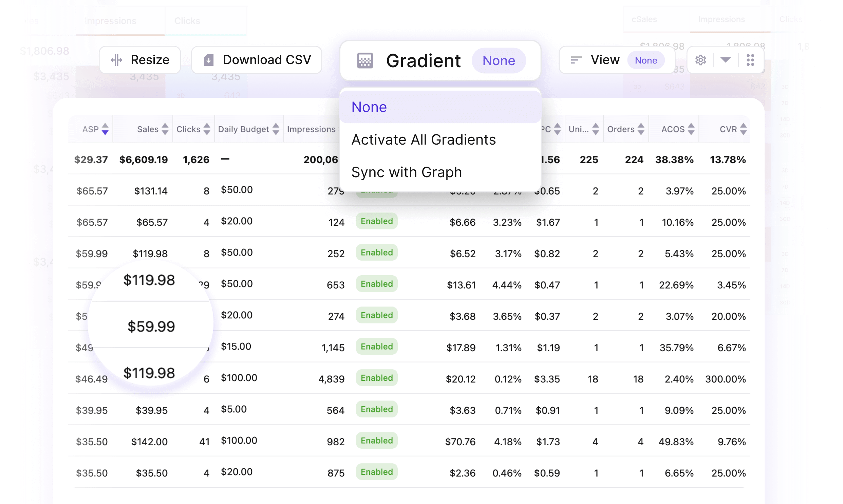This screenshot has width=843, height=504.
Task: Click total sales $6,609.19
Action: [x=144, y=160]
